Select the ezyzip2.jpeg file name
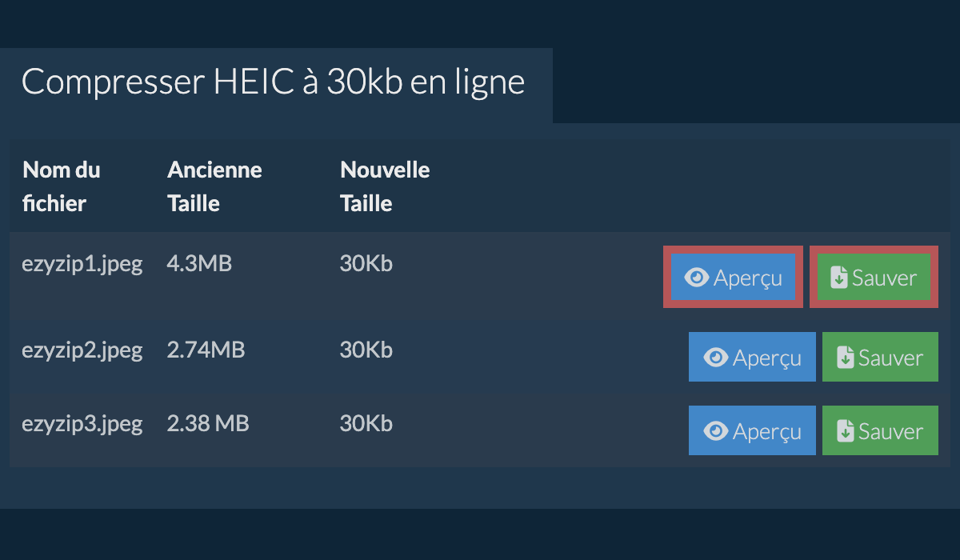960x560 pixels. (82, 350)
